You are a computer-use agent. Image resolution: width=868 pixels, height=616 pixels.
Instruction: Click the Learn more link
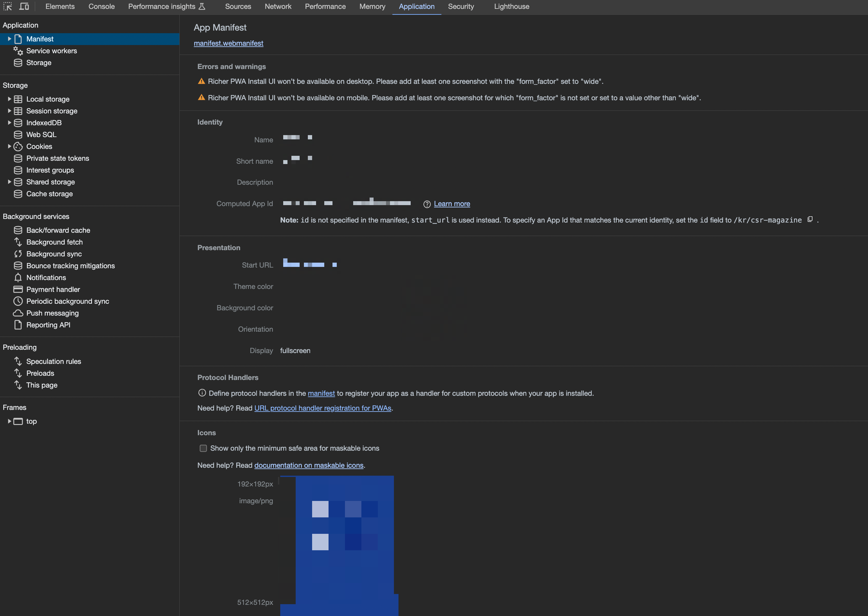pos(452,204)
